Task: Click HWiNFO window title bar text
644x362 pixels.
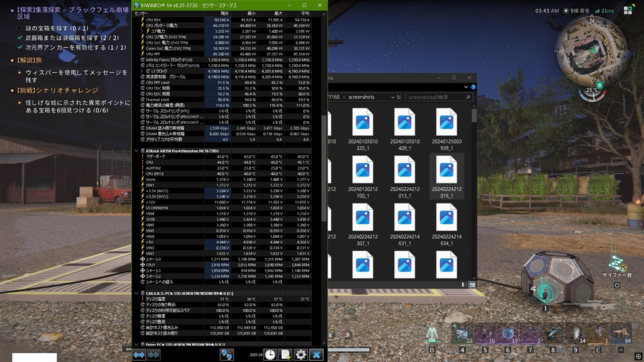Action: click(x=189, y=5)
